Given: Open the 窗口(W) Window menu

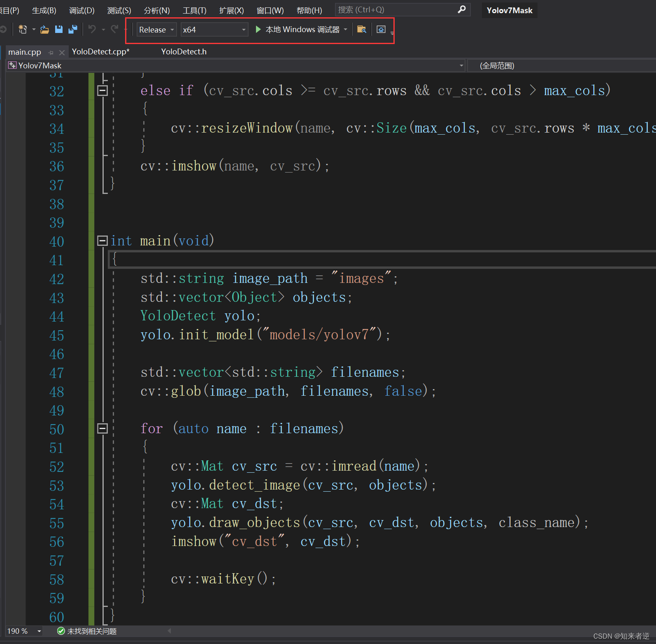Looking at the screenshot, I should pyautogui.click(x=270, y=10).
